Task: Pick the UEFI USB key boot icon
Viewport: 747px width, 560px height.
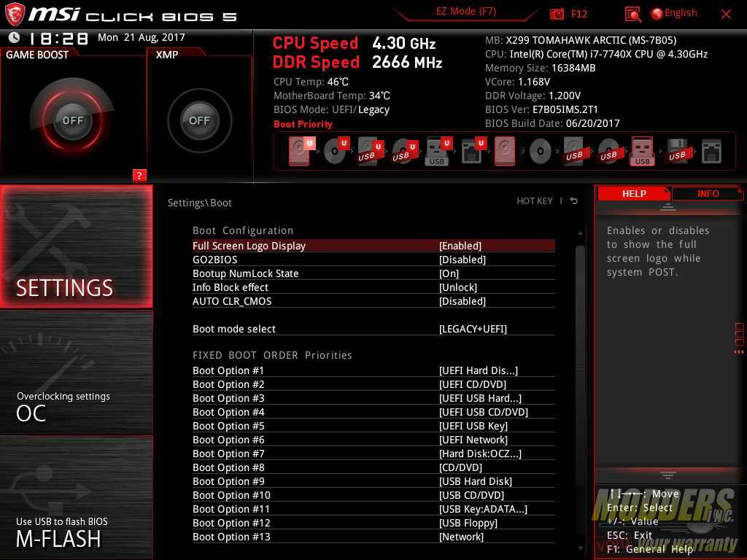Action: pyautogui.click(x=438, y=151)
